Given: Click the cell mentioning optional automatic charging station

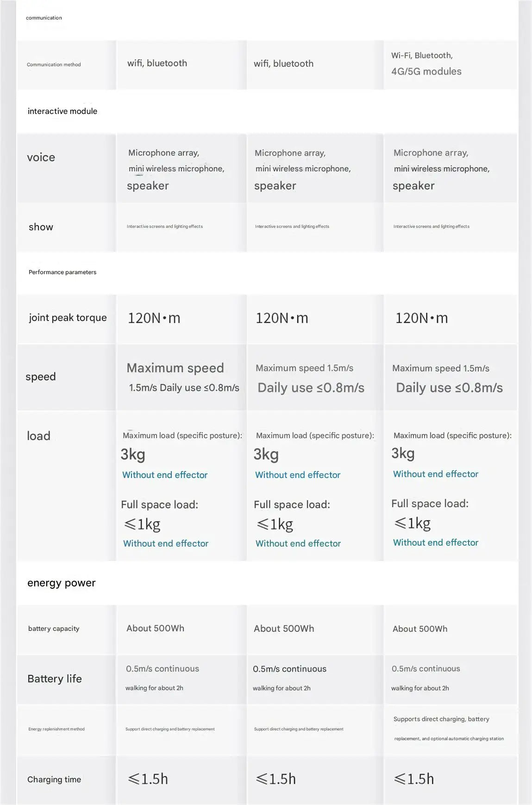Looking at the screenshot, I should point(448,729).
